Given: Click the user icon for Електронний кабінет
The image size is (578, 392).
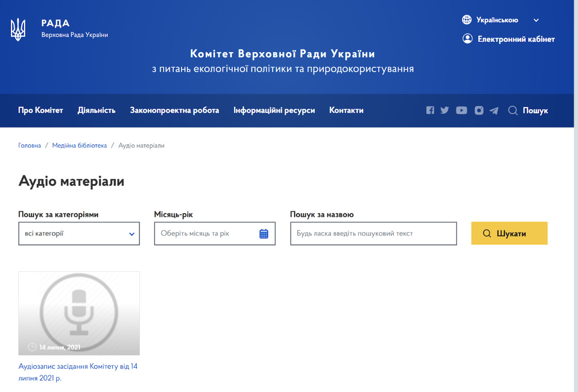Looking at the screenshot, I should pyautogui.click(x=467, y=39).
